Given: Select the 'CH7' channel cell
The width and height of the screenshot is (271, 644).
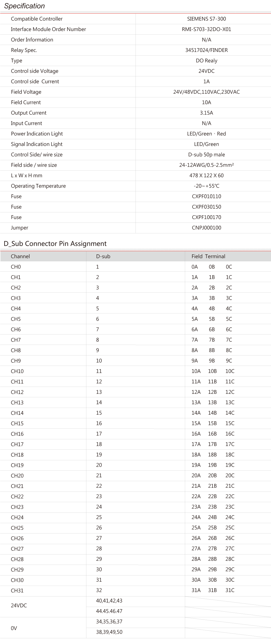Looking at the screenshot, I should point(16,340).
